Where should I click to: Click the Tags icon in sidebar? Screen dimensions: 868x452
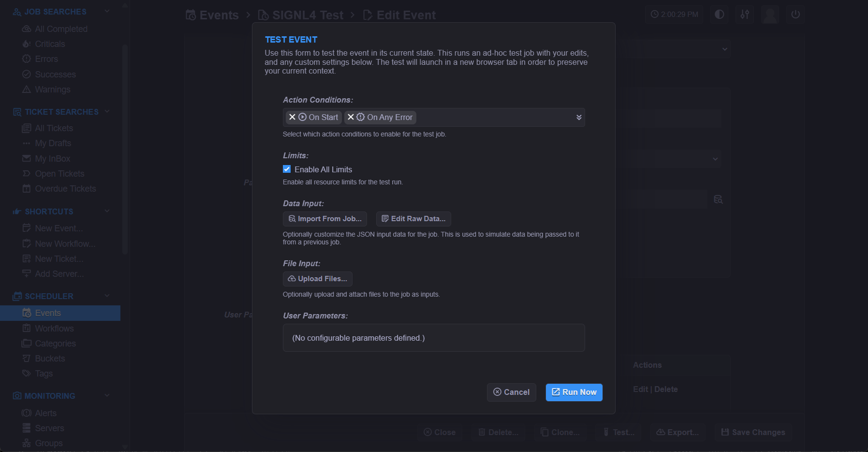pyautogui.click(x=27, y=374)
